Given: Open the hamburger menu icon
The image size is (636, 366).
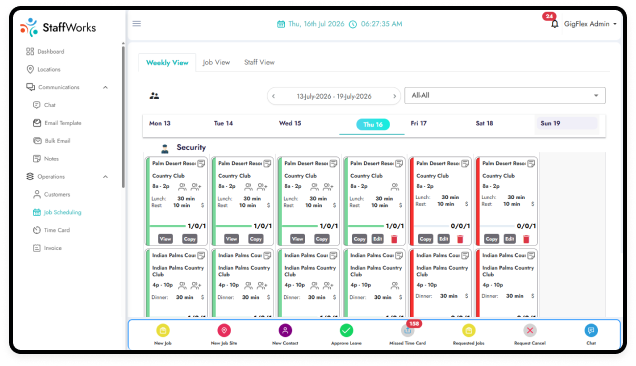Looking at the screenshot, I should [x=137, y=24].
